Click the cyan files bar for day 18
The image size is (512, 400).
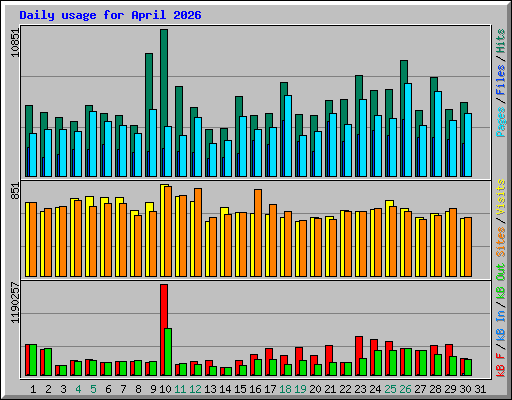coord(288,136)
